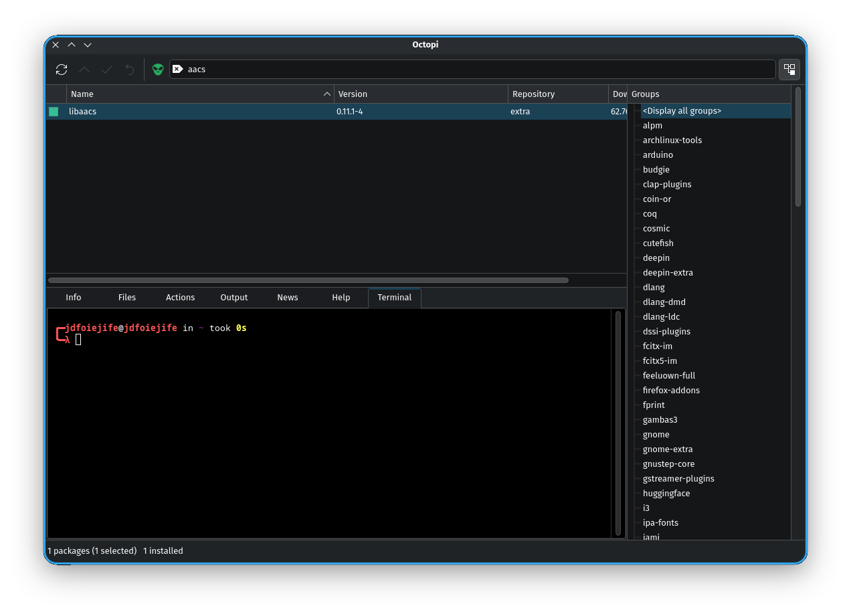Toggle the groups panel button
Screen dimensions: 851x616
[x=789, y=70]
